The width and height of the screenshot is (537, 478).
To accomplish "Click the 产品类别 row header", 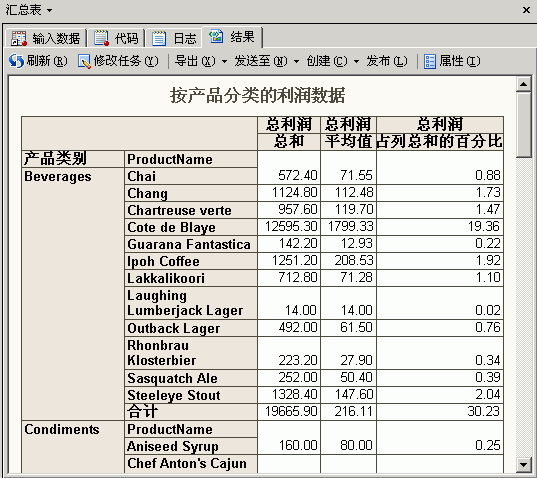I will click(x=73, y=159).
